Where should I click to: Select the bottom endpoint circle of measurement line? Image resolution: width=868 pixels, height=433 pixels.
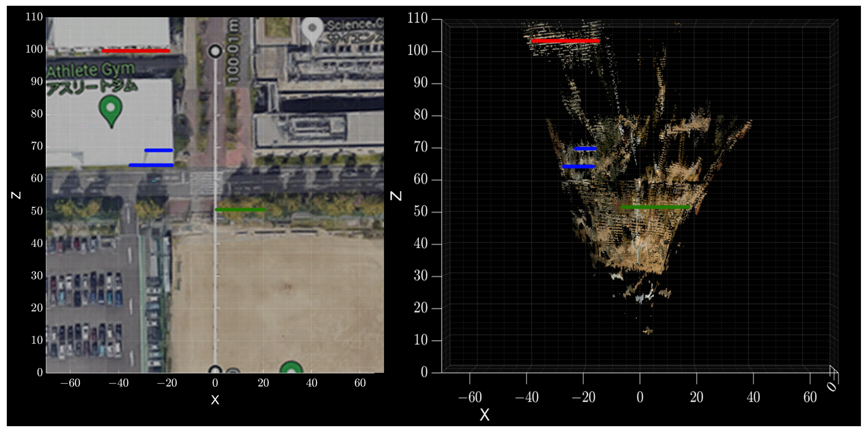pos(215,370)
